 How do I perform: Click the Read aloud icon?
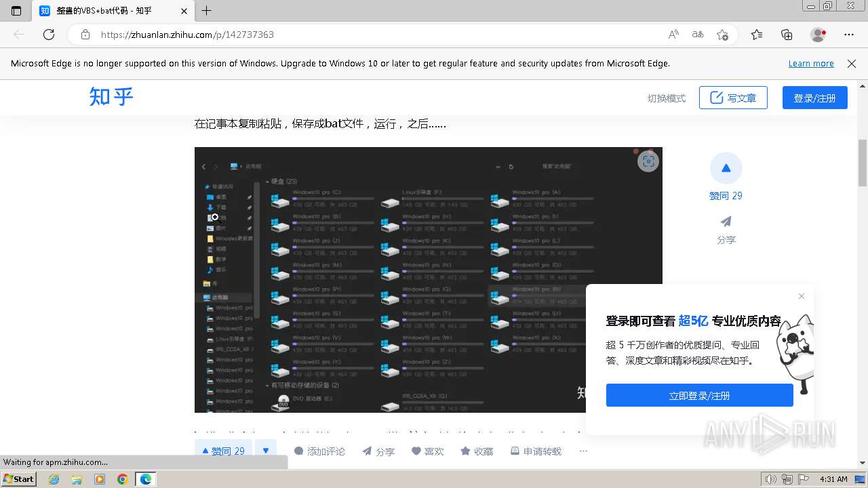click(x=673, y=35)
